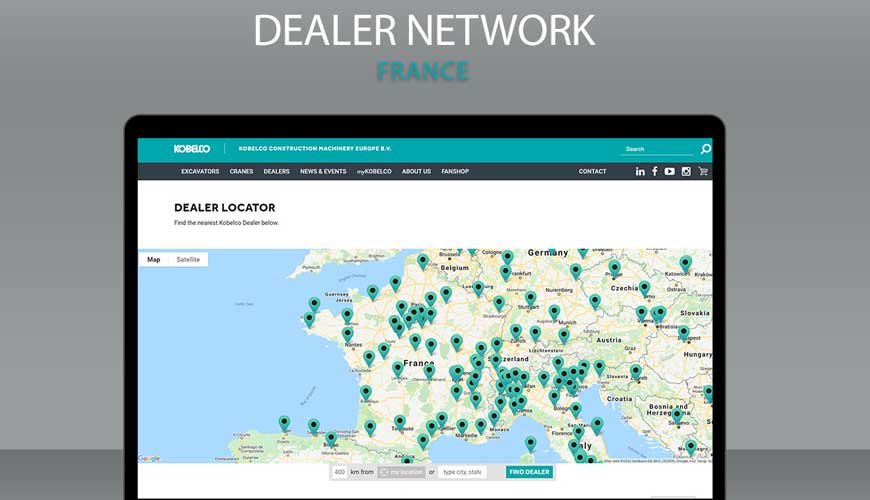Open the YouTube channel icon
870x500 pixels.
point(670,172)
